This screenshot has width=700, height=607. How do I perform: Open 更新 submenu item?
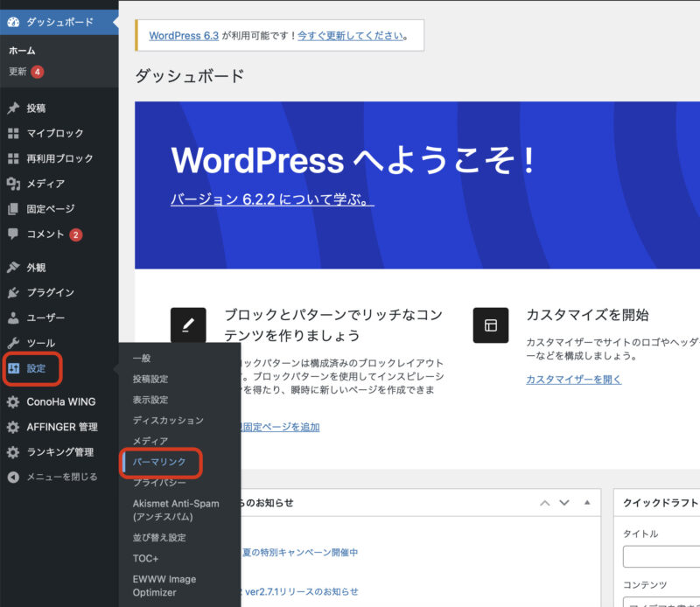click(17, 72)
